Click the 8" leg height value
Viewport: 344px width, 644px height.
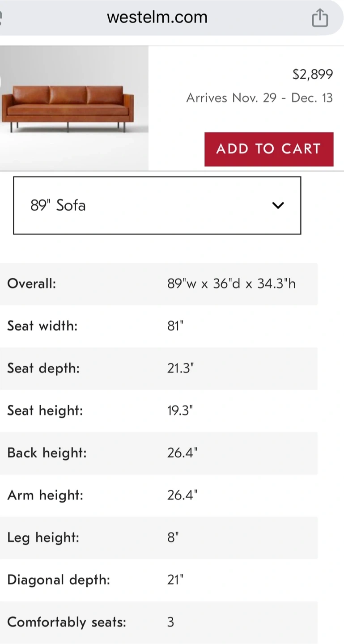pyautogui.click(x=173, y=537)
